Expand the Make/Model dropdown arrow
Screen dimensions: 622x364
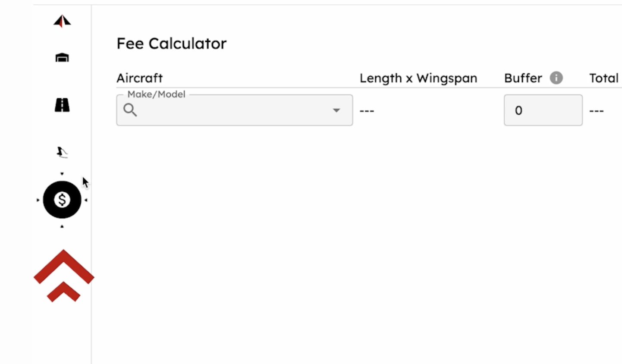coord(336,110)
